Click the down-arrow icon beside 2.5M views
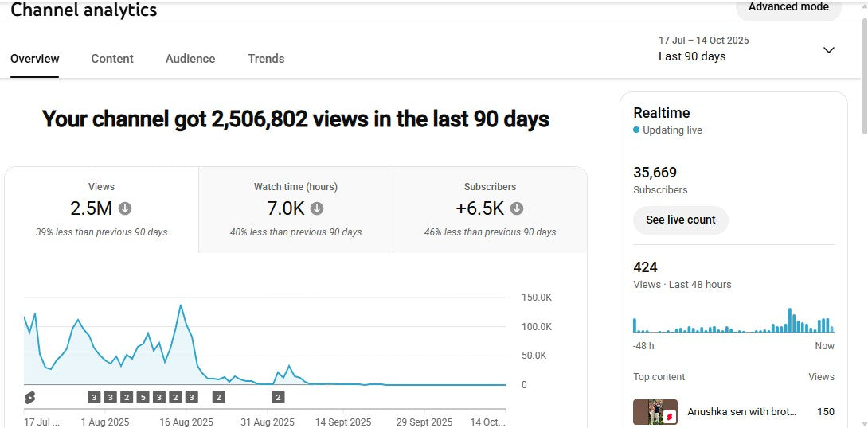The width and height of the screenshot is (868, 428). pyautogui.click(x=125, y=208)
